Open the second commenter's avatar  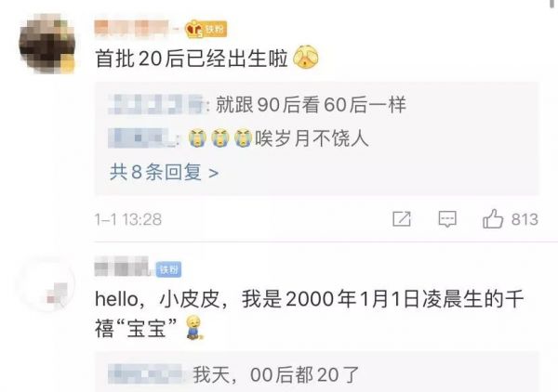click(x=46, y=285)
